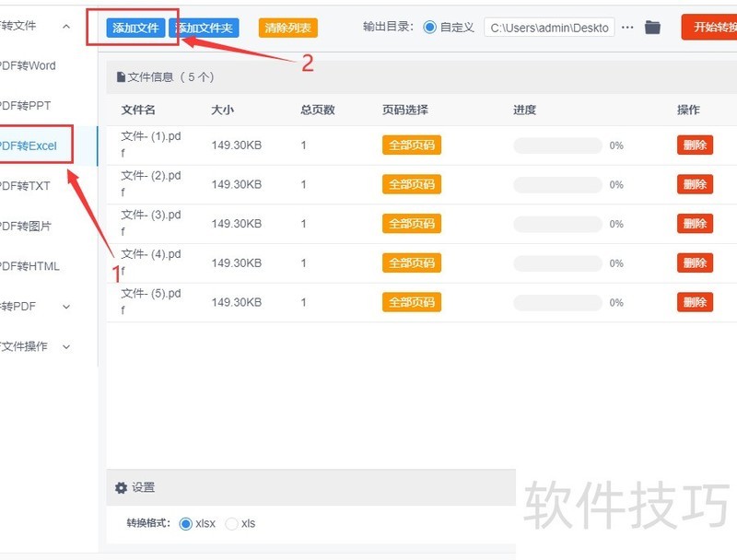Select PDF转Excel in sidebar
This screenshot has height=560, width=737.
(28, 146)
